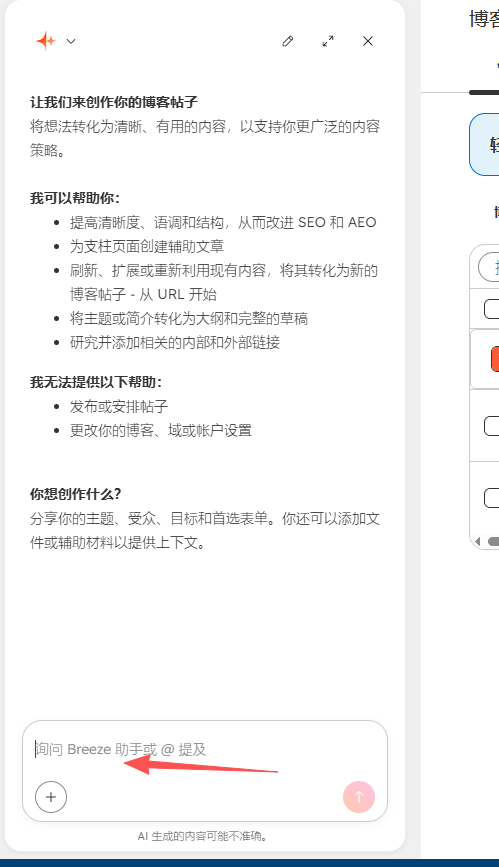Click the orange Breeze sparkle icon

click(x=46, y=41)
